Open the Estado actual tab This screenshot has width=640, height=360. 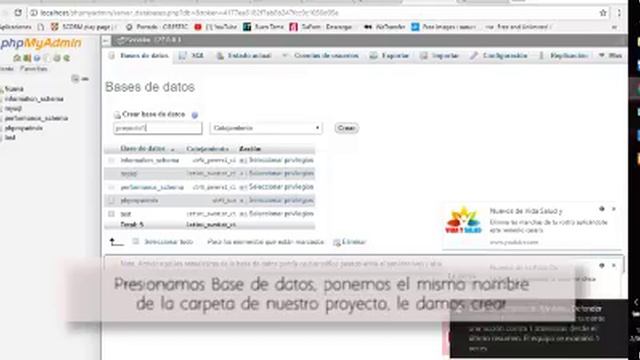pyautogui.click(x=244, y=56)
